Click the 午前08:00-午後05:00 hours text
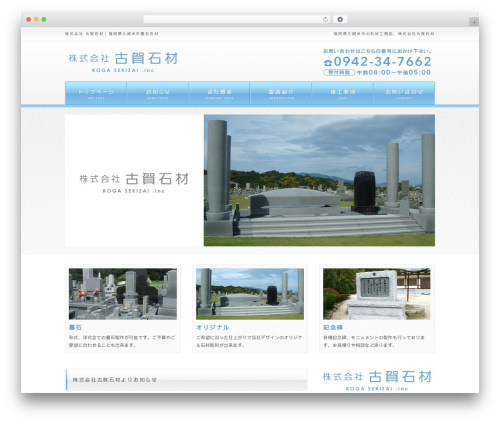 (394, 72)
